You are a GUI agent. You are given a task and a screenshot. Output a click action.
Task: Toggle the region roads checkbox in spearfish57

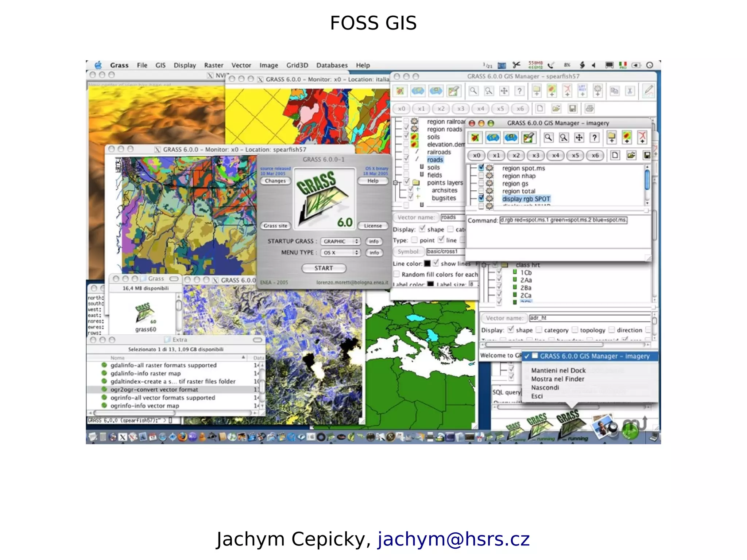coord(406,128)
